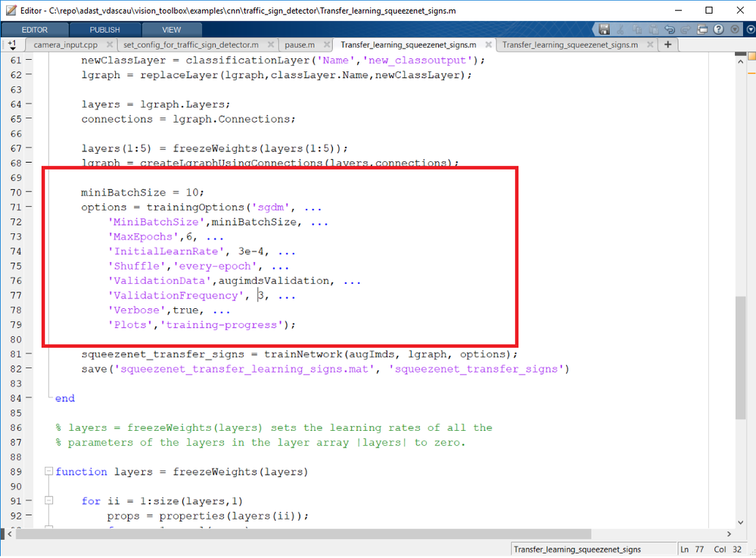Screen dimensions: 756x558
Task: Switch to the EDITOR ribbon tab
Action: point(35,30)
